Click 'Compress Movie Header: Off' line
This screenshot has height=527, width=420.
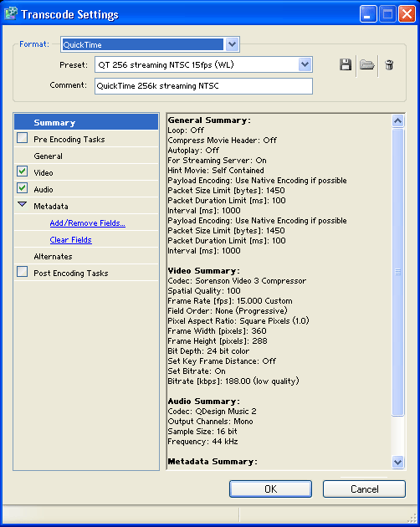tap(223, 141)
